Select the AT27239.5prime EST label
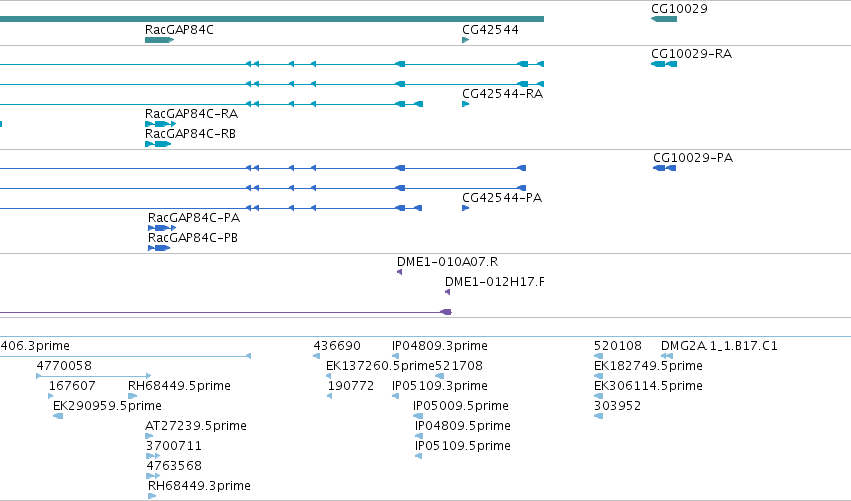Screen dimensions: 851x501 pyautogui.click(x=196, y=427)
